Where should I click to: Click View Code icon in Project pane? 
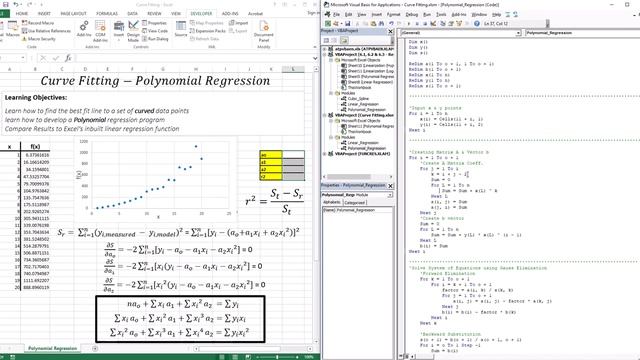click(326, 40)
